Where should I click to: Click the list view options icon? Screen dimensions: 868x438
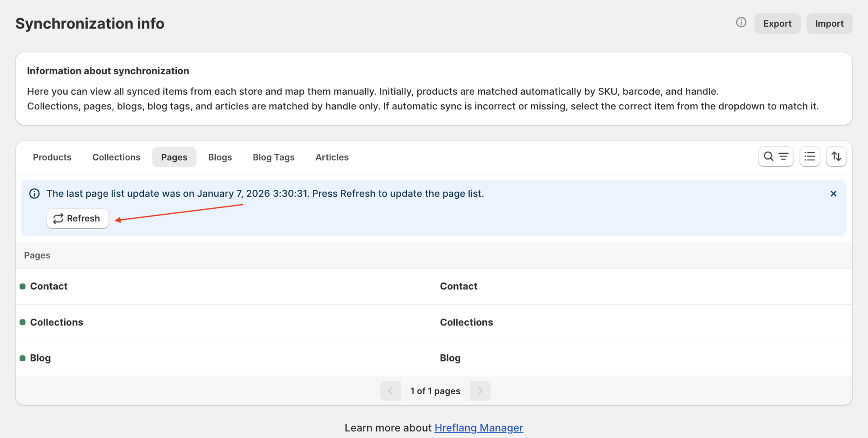[809, 157]
